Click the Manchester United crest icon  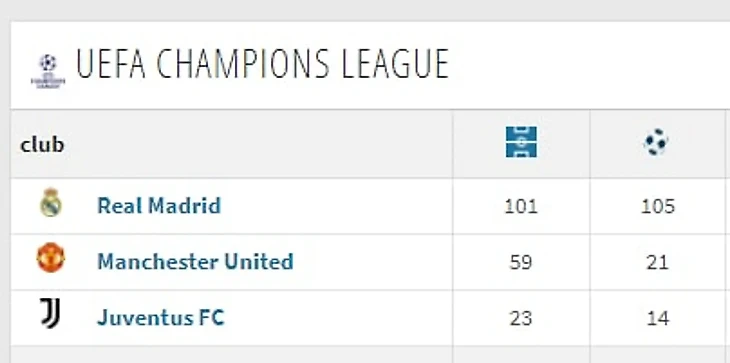click(x=51, y=258)
